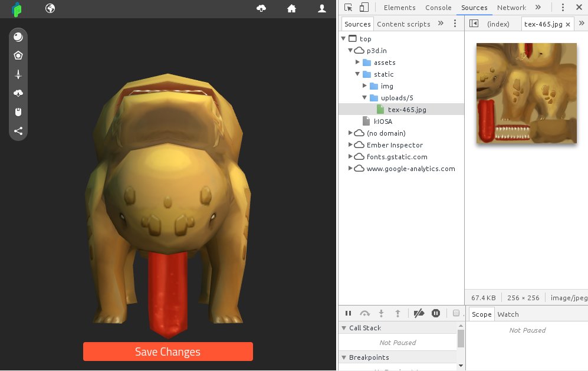Toggle the navigator sidebar pane icon
The width and height of the screenshot is (588, 371).
click(474, 23)
